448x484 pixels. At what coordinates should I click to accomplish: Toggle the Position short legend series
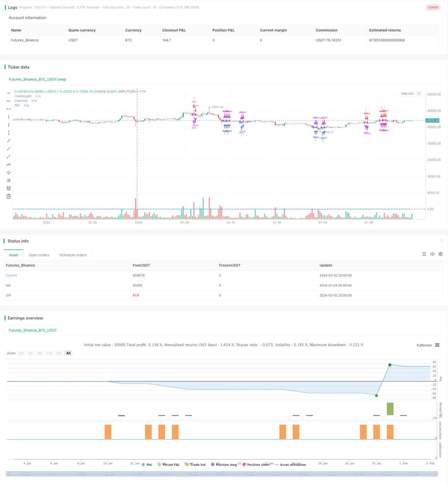coord(256,465)
